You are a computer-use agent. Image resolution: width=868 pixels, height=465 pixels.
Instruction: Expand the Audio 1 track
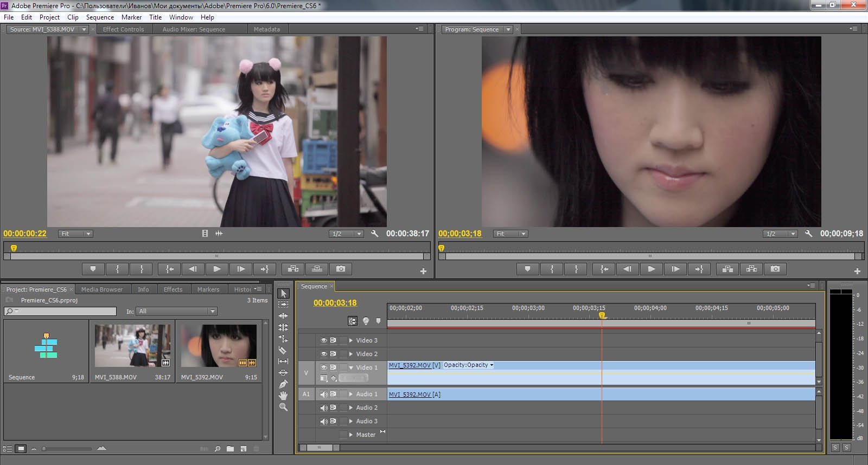tap(351, 394)
